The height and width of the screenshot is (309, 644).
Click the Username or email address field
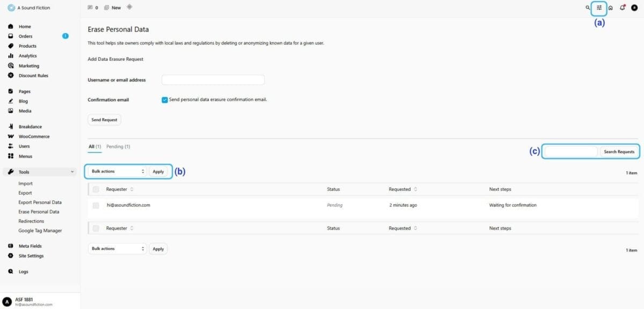(213, 80)
